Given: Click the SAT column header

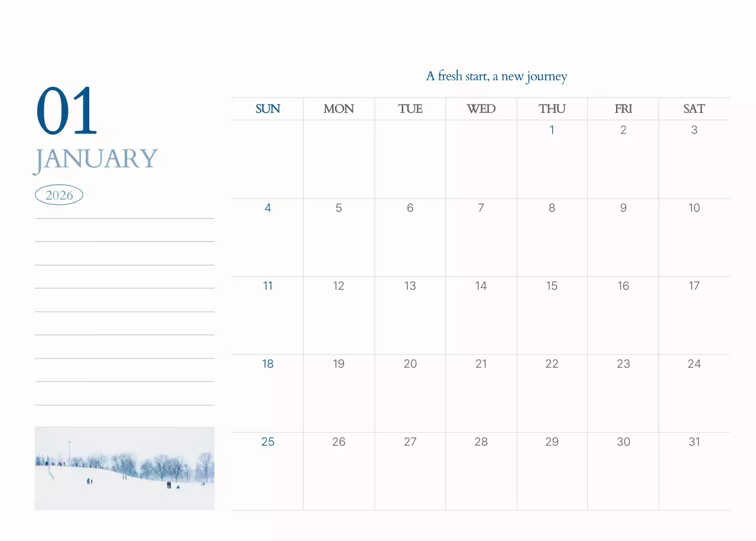Looking at the screenshot, I should (694, 109).
